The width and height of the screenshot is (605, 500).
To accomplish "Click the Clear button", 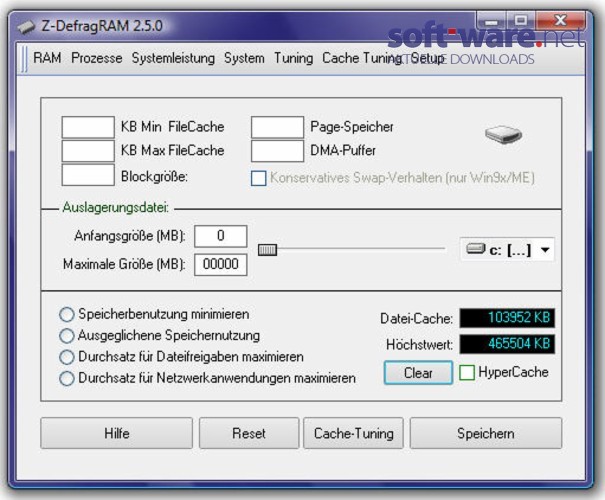I will [418, 373].
